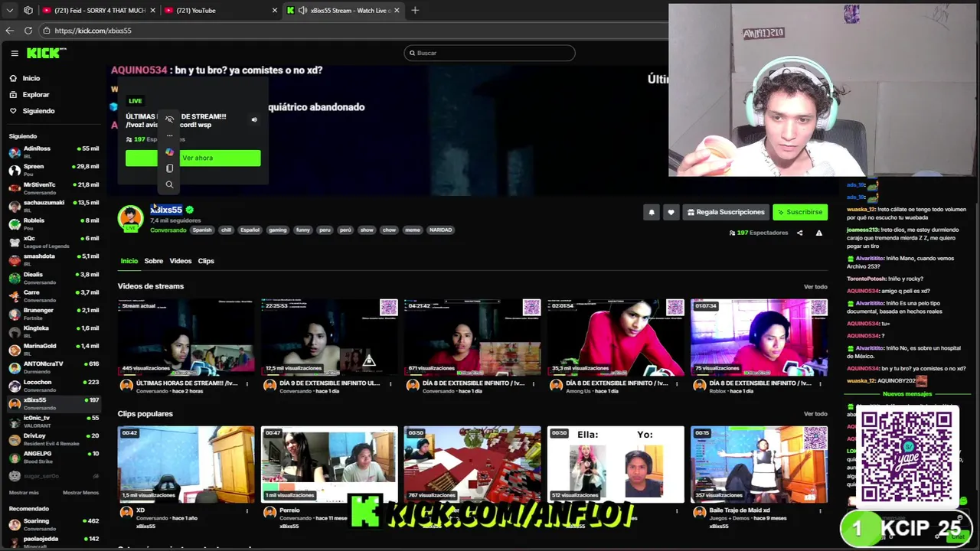Click Regala Suscripciones button
The height and width of the screenshot is (551, 980).
click(725, 212)
